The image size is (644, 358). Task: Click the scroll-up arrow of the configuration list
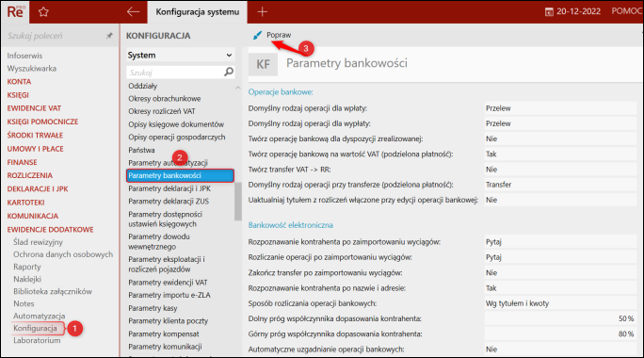click(x=238, y=88)
